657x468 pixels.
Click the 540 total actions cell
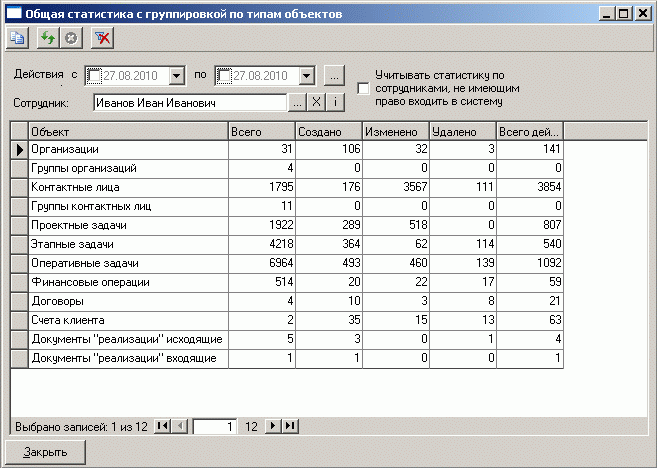coord(530,244)
